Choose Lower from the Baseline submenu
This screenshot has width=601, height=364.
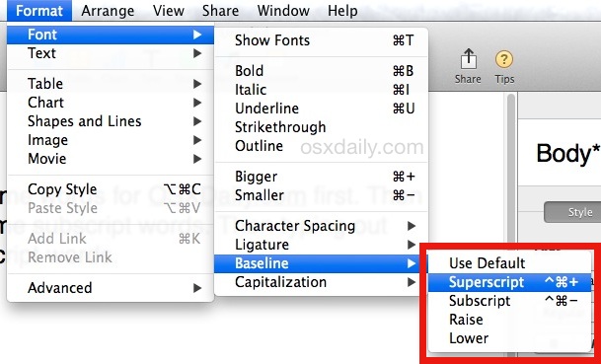pyautogui.click(x=510, y=338)
